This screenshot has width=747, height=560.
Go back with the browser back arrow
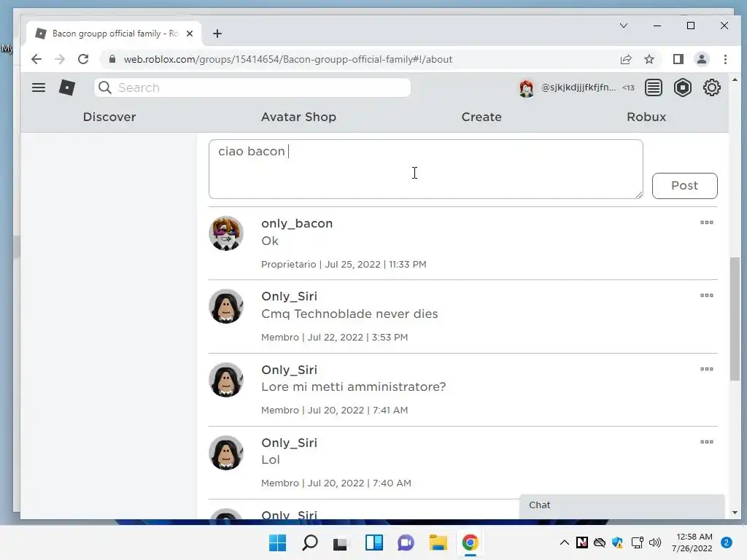(36, 59)
